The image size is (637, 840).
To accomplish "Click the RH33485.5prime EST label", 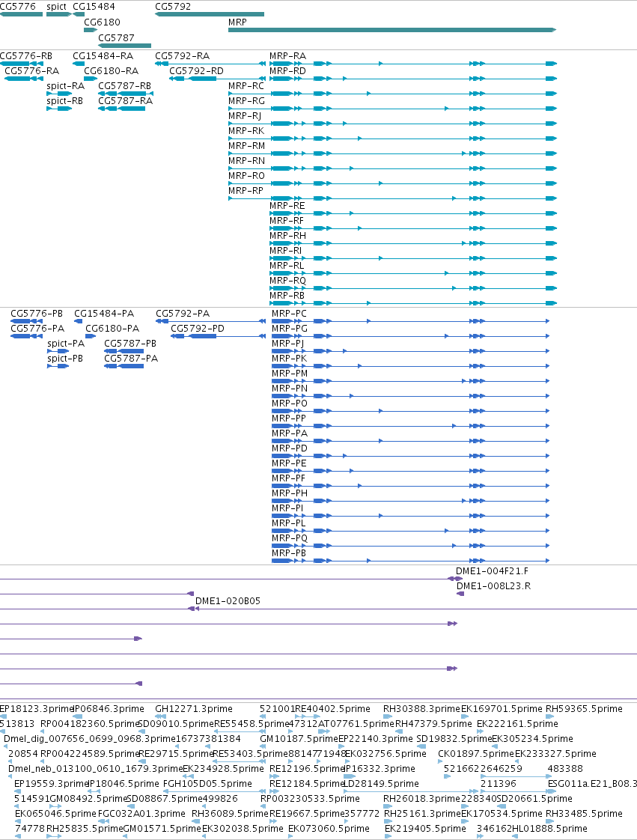I will click(x=584, y=814).
